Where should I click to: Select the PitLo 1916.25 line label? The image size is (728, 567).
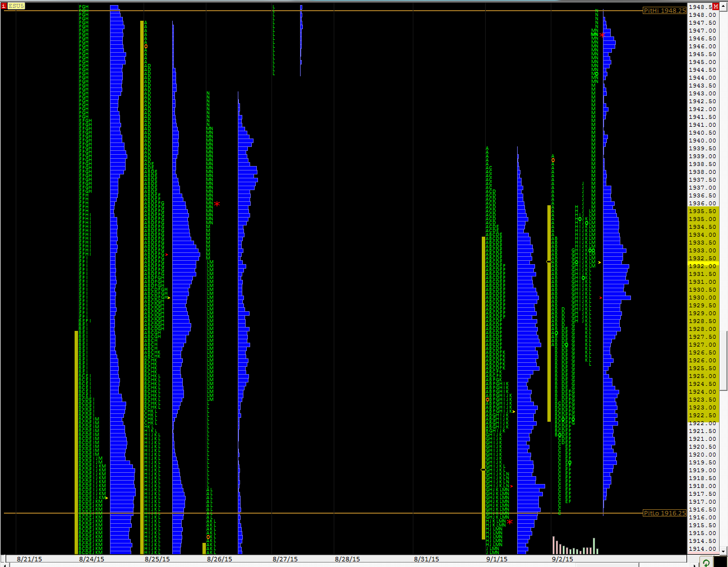[665, 513]
